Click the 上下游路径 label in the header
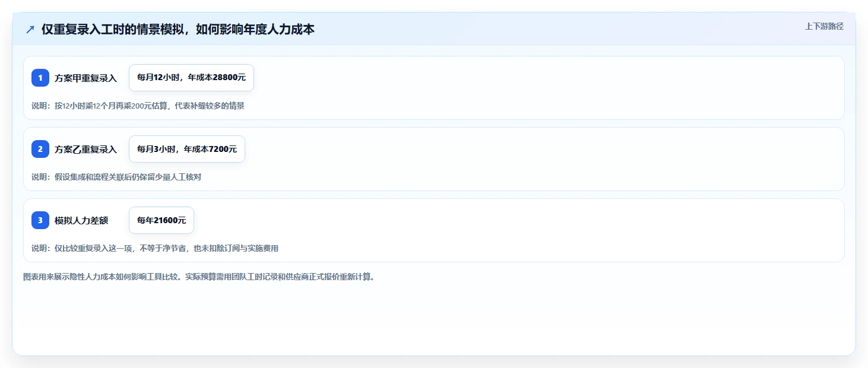This screenshot has width=868, height=368. tap(824, 26)
